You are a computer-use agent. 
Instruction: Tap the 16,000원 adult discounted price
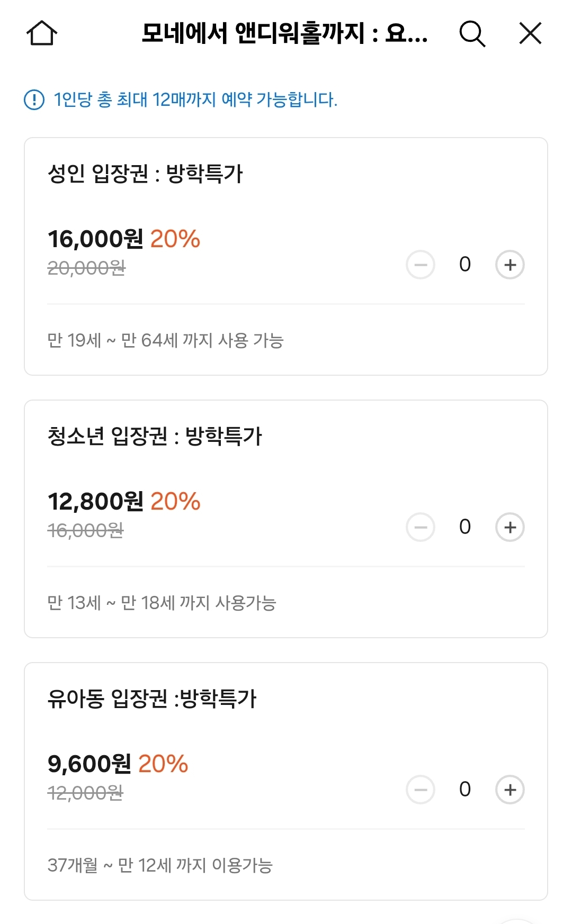(95, 239)
